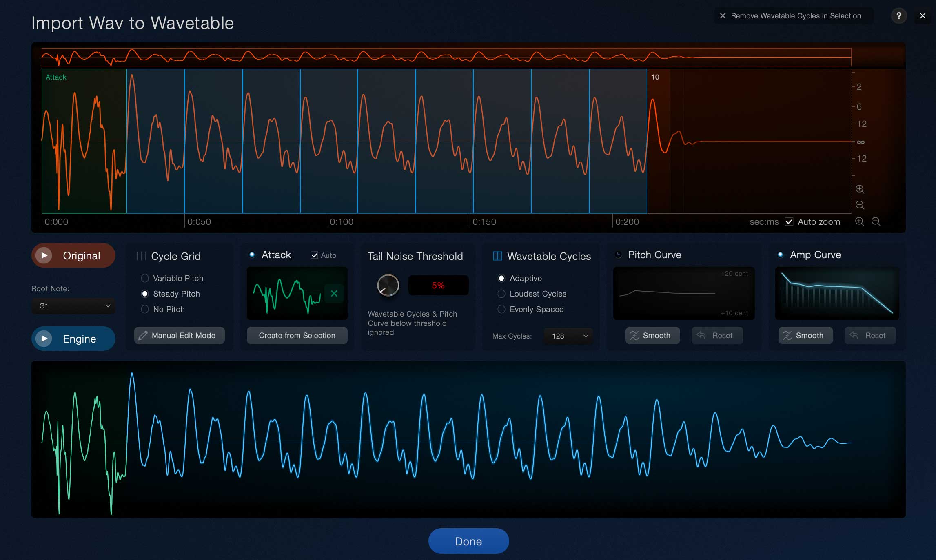Screen dimensions: 936x560
Task: Click the Cycle Grid panel icon
Action: (141, 256)
